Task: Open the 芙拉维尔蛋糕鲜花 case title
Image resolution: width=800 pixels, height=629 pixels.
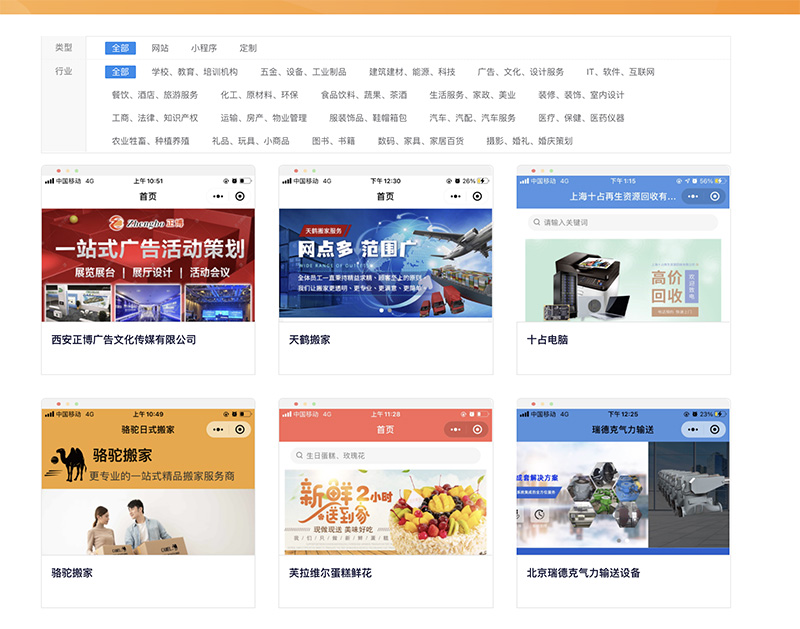Action: [x=330, y=573]
